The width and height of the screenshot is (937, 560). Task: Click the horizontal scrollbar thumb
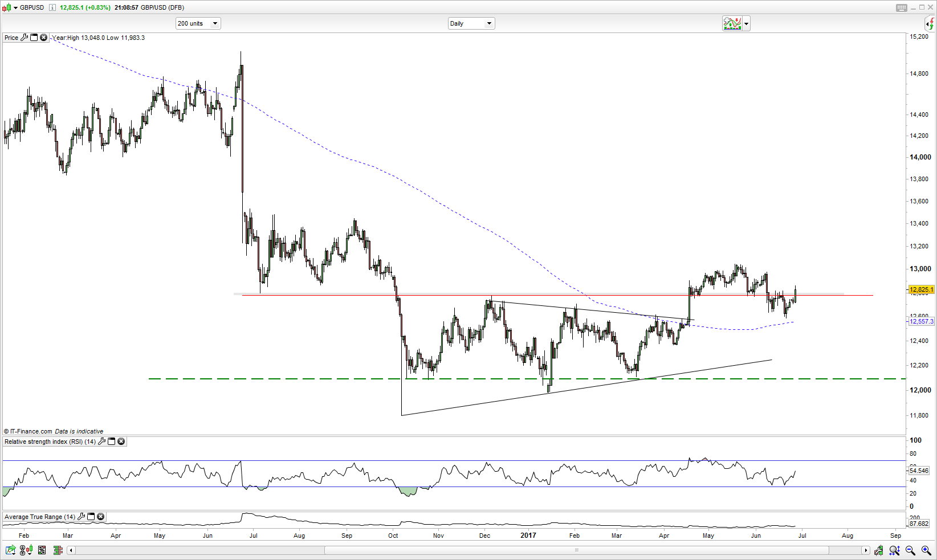click(576, 550)
